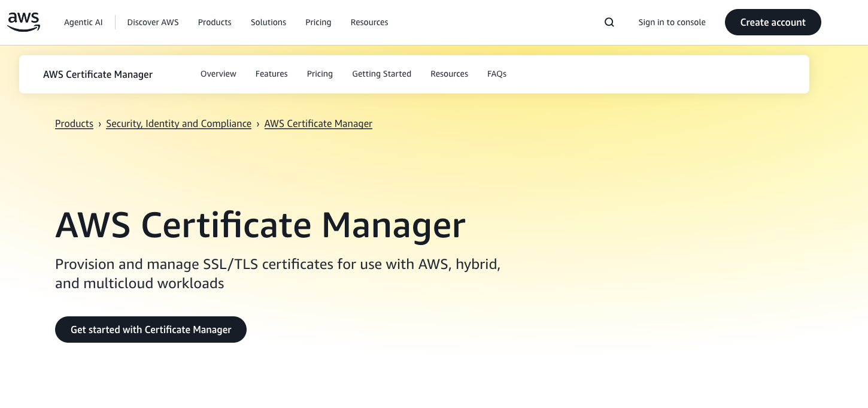
Task: Switch to the Features tab
Action: [x=271, y=74]
